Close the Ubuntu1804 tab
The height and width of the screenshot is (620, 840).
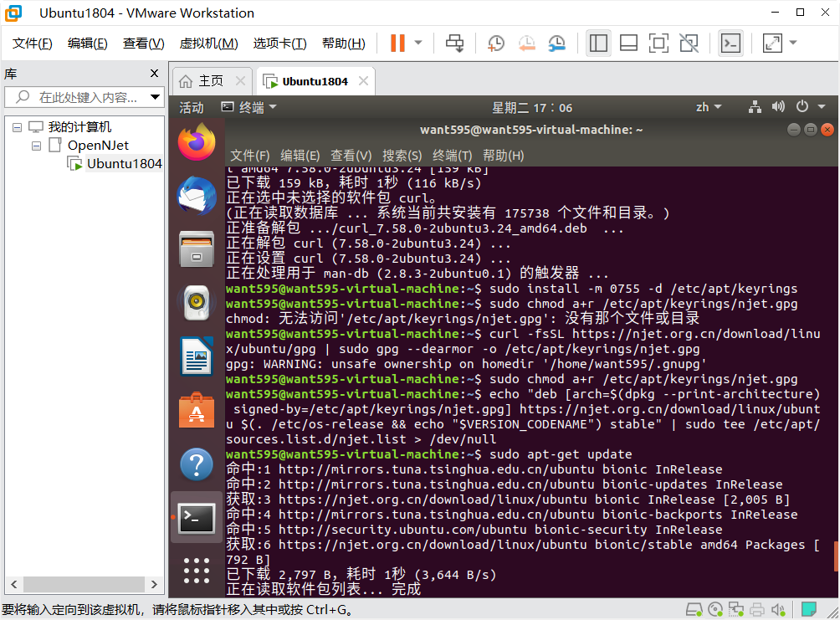pyautogui.click(x=363, y=81)
